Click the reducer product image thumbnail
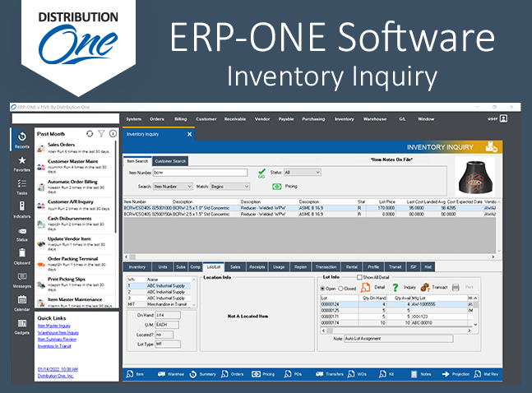532x393 pixels. (x=475, y=178)
